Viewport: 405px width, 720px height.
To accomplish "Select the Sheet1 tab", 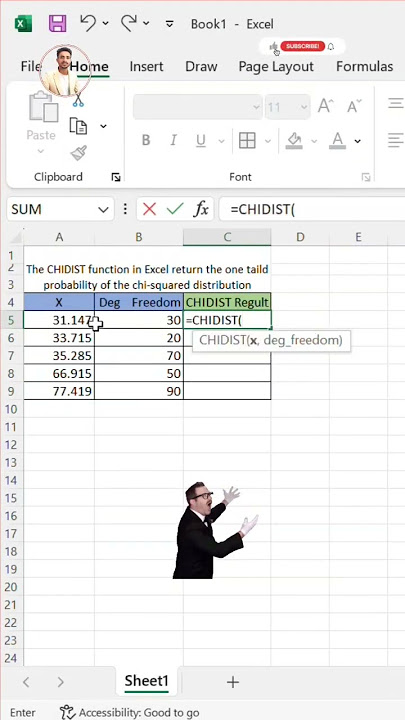I will [x=146, y=681].
